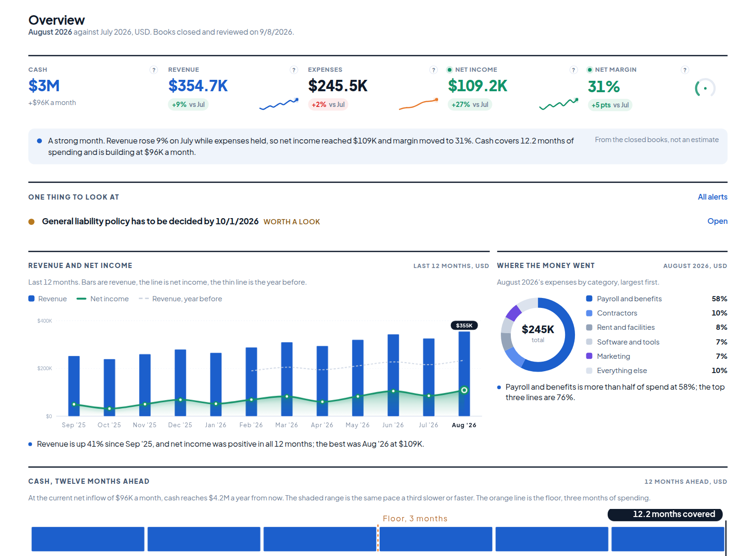Click the $245.5K expenses value

click(338, 86)
